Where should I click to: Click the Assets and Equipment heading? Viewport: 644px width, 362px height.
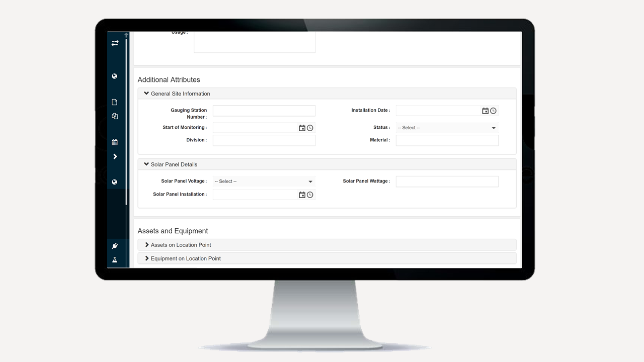(173, 231)
